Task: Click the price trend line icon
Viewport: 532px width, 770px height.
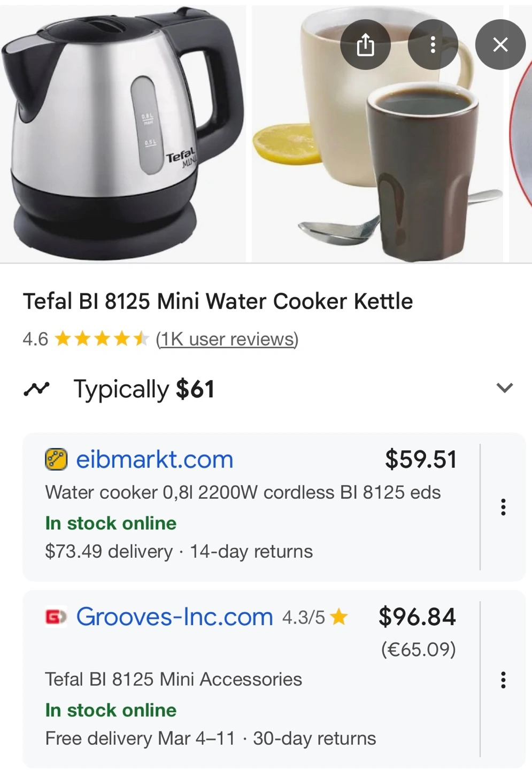Action: click(x=36, y=389)
